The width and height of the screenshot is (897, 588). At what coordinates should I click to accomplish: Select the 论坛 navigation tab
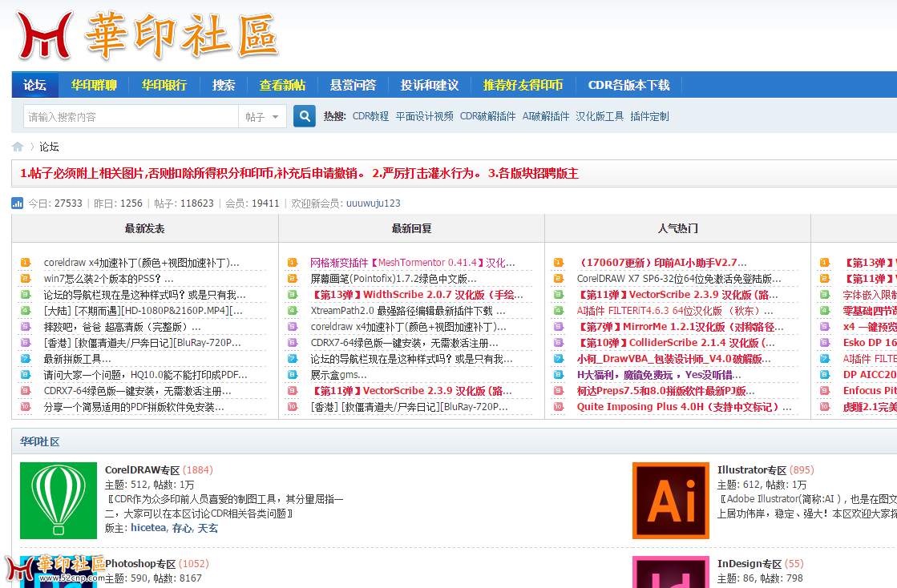(35, 85)
